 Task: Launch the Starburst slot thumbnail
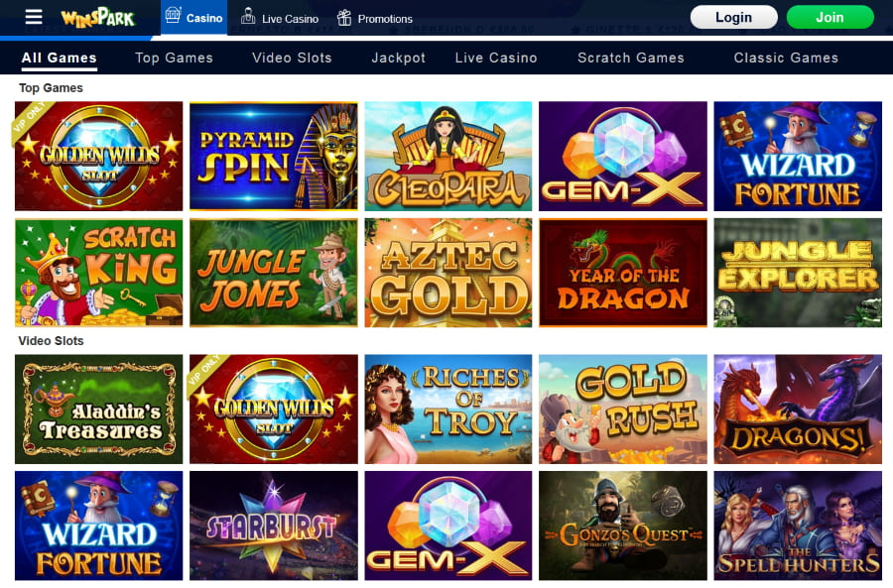tap(274, 526)
